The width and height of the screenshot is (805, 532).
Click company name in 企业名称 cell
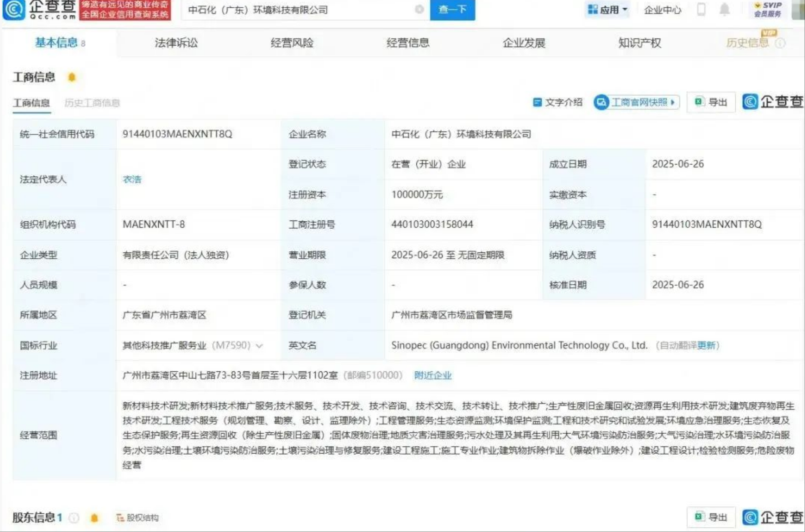pos(461,134)
